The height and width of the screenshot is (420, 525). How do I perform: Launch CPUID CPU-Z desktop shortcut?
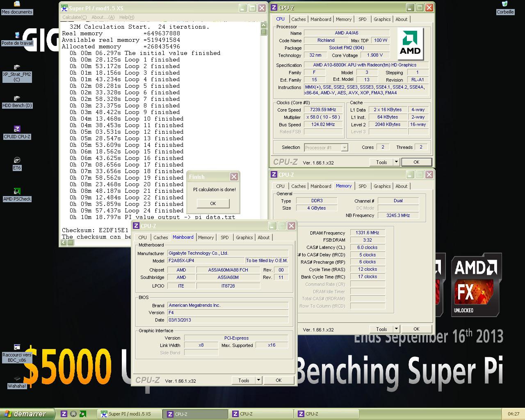pyautogui.click(x=17, y=132)
